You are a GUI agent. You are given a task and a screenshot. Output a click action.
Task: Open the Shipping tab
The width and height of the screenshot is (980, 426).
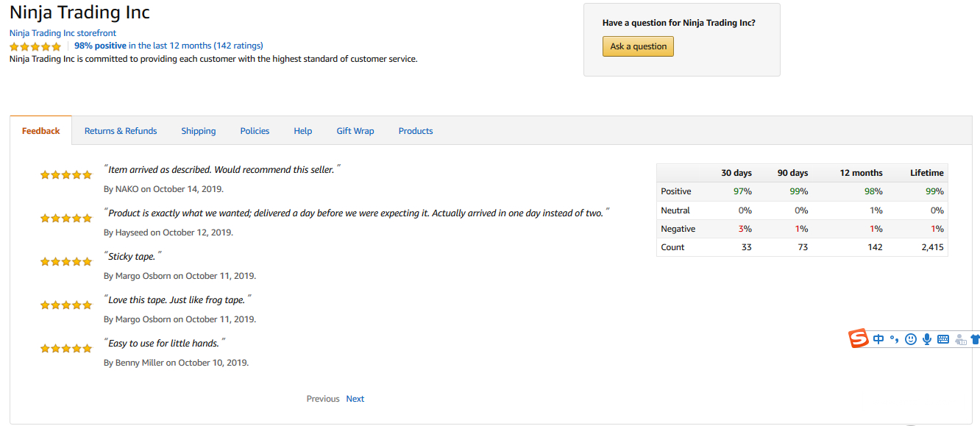click(x=199, y=131)
